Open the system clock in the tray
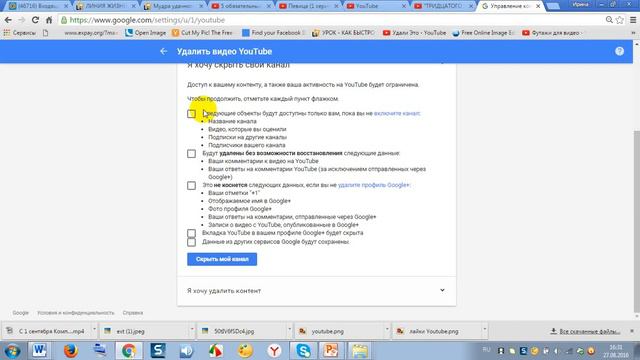 [x=616, y=351]
